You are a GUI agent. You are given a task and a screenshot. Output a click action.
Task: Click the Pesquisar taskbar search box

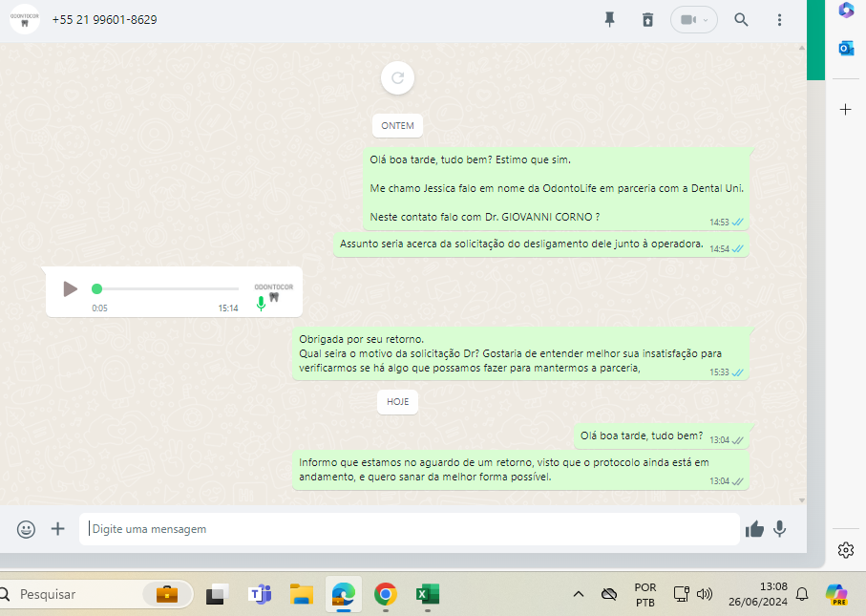pos(96,594)
